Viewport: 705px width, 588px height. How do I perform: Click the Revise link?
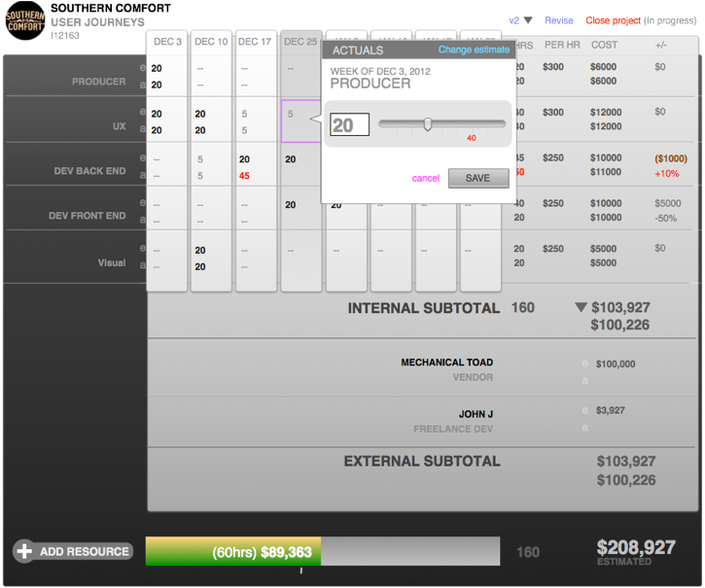[559, 20]
